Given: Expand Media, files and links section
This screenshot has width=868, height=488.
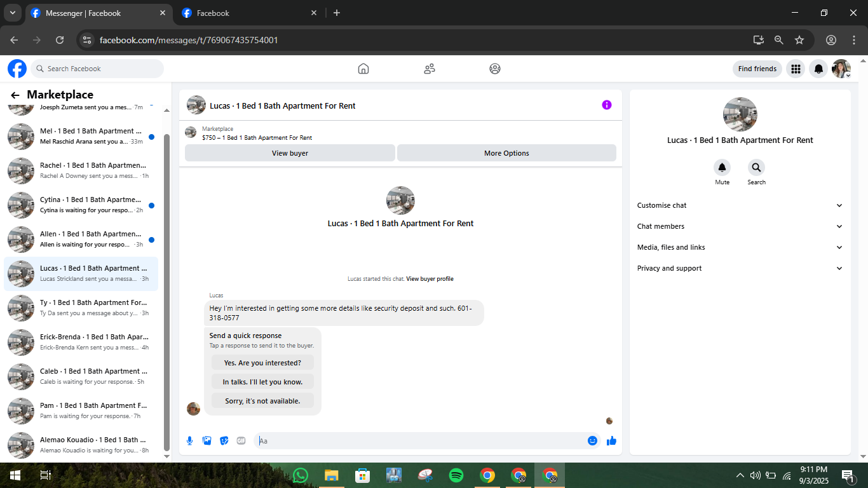Looking at the screenshot, I should click(x=740, y=247).
